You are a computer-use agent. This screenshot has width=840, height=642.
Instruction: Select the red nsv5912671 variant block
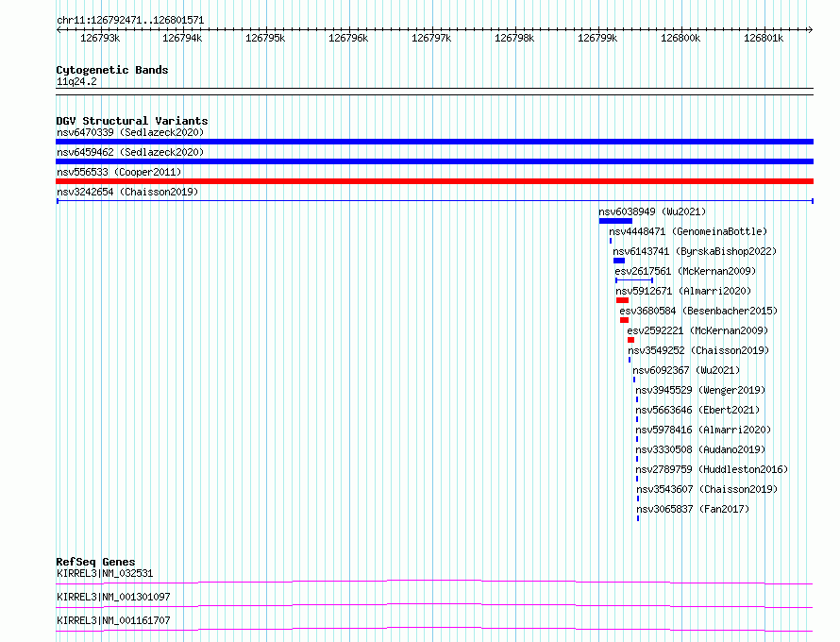(623, 300)
